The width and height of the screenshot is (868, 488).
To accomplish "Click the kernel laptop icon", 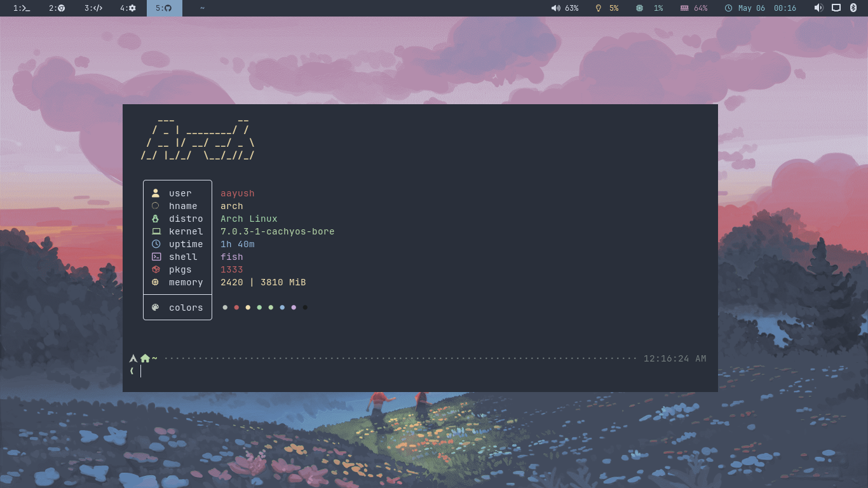I will [156, 231].
